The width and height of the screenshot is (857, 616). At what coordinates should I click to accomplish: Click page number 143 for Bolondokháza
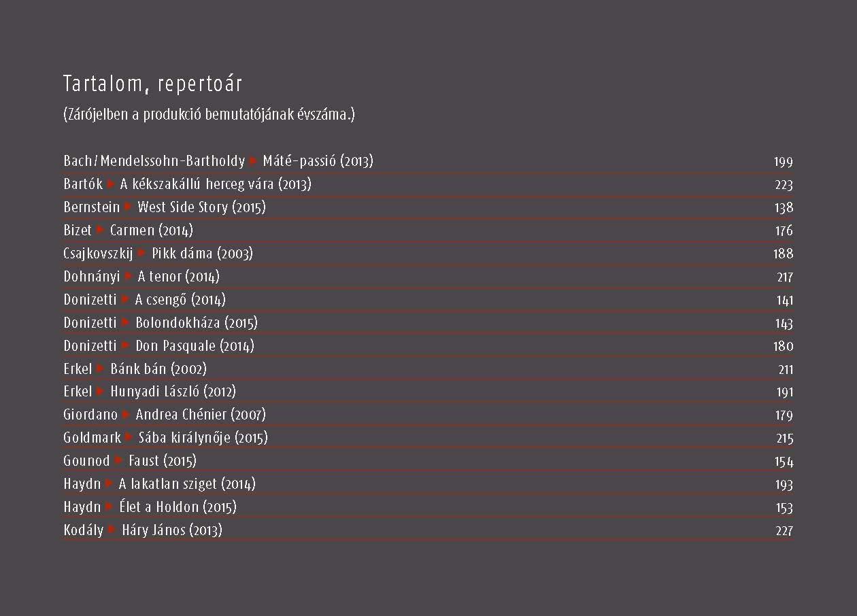pos(784,323)
